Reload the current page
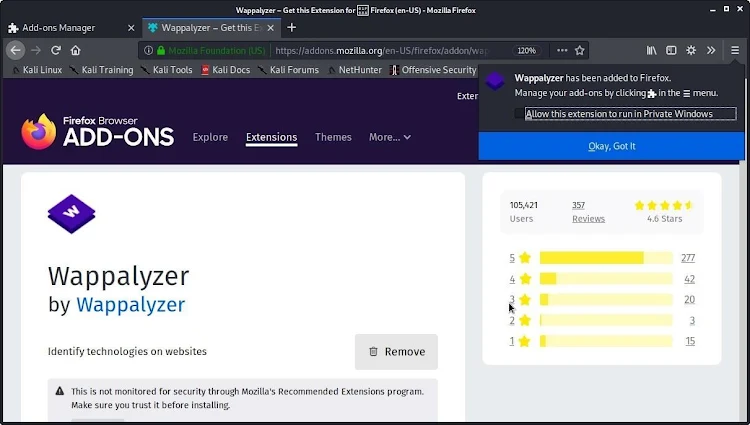Image resolution: width=750 pixels, height=425 pixels. 56,50
